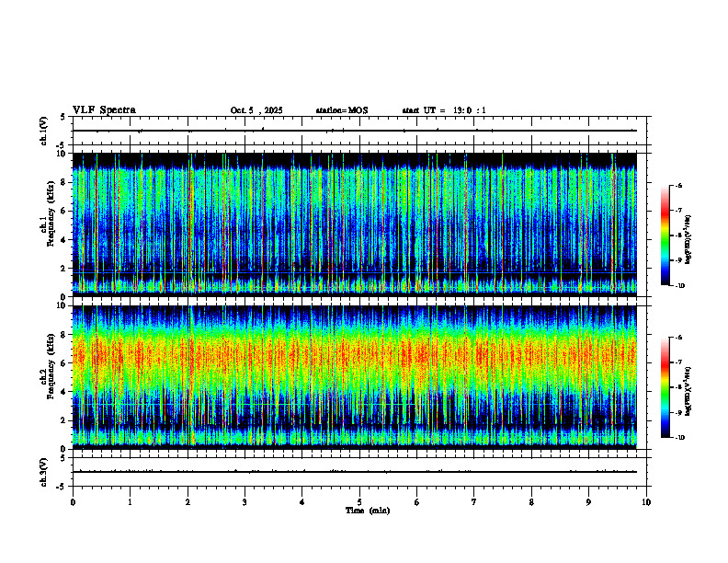Click the time axis tick label "1"

coord(131,502)
